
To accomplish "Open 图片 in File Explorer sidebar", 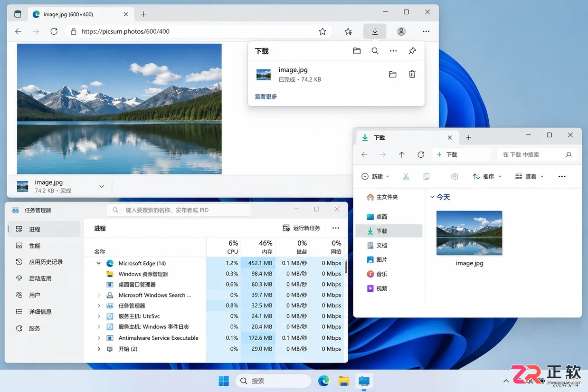I will [x=389, y=259].
